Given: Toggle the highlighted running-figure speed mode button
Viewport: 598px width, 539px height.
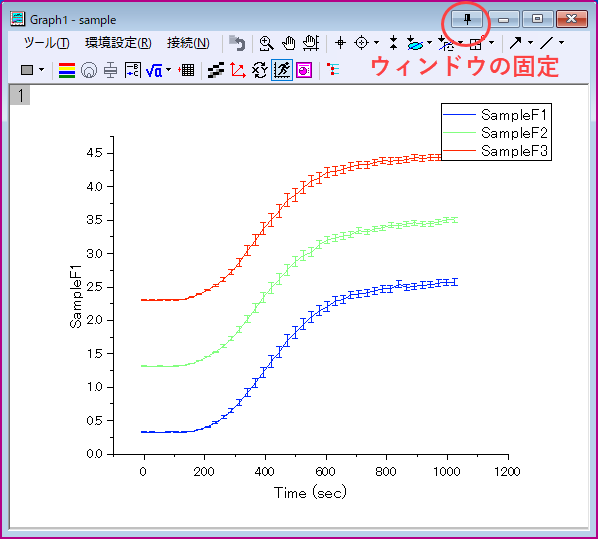Looking at the screenshot, I should tap(282, 70).
